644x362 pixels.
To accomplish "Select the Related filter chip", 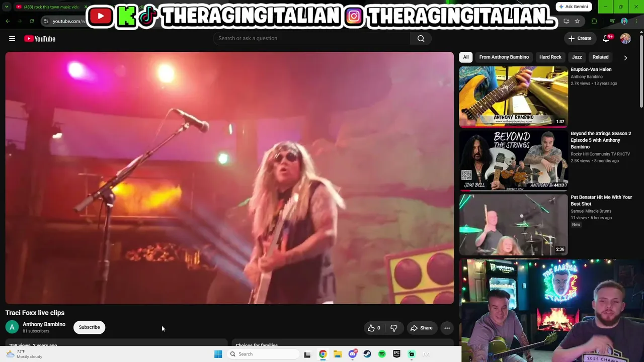I will [x=600, y=57].
